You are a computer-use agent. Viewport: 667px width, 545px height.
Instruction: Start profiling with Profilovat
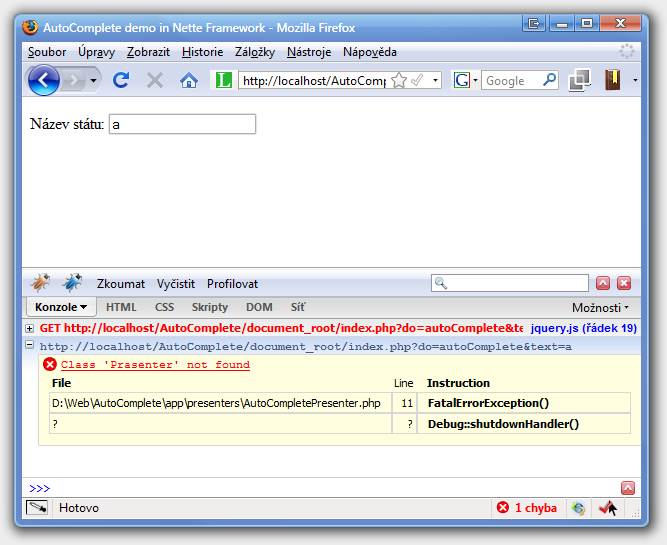[x=232, y=284]
